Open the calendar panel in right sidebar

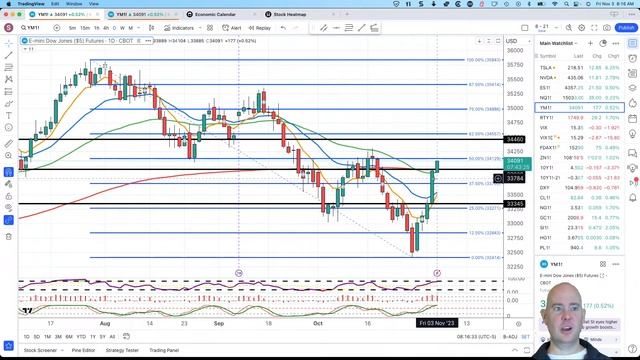pos(633,119)
